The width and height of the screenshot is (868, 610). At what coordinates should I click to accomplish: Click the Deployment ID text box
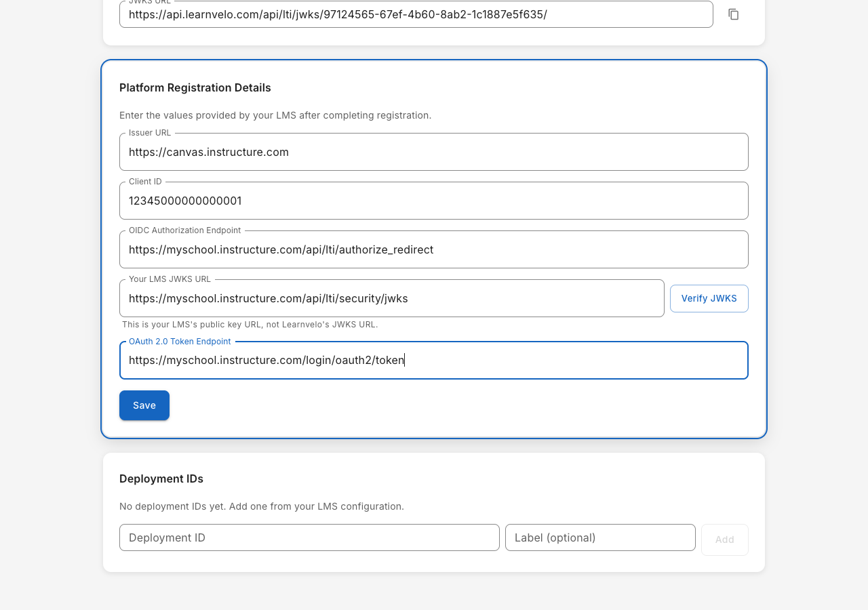click(x=309, y=537)
